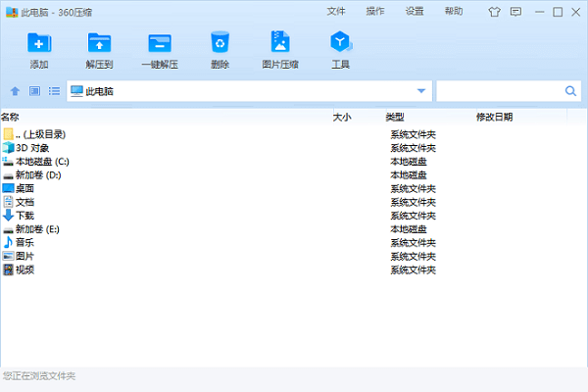This screenshot has width=588, height=392.
Task: Go up one level with the arrow icon
Action: (15, 91)
